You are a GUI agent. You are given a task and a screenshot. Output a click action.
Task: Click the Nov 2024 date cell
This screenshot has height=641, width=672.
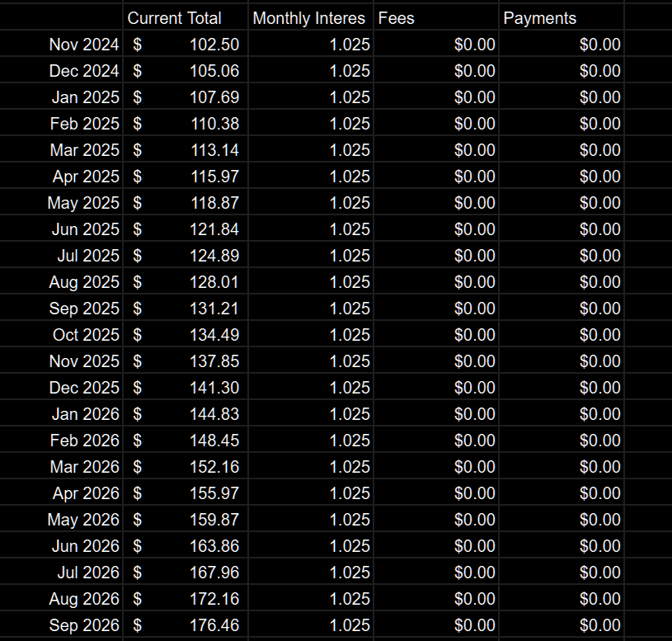[61, 45]
